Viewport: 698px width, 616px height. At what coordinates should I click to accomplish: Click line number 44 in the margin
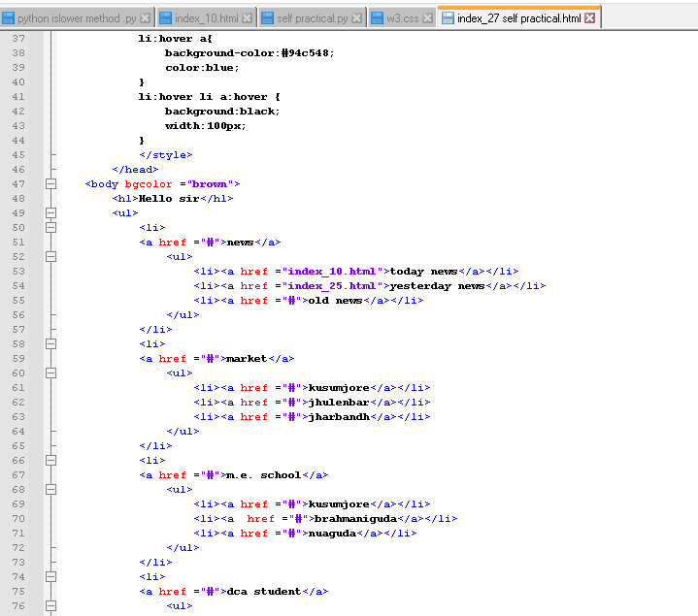pos(19,140)
